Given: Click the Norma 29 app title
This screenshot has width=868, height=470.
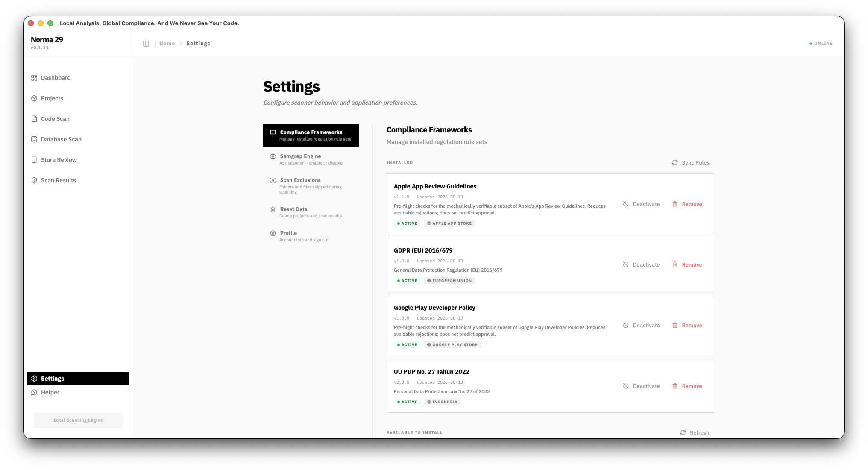Looking at the screenshot, I should pos(47,40).
